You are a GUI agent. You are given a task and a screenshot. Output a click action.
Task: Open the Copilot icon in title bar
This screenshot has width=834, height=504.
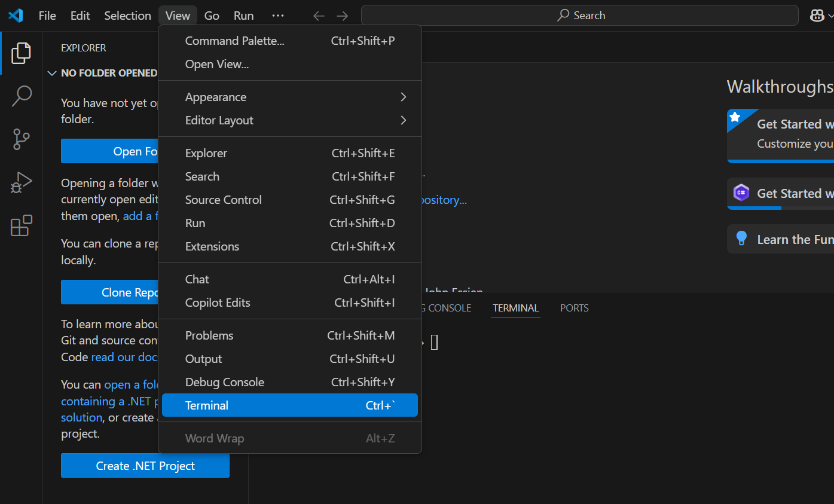tap(817, 16)
